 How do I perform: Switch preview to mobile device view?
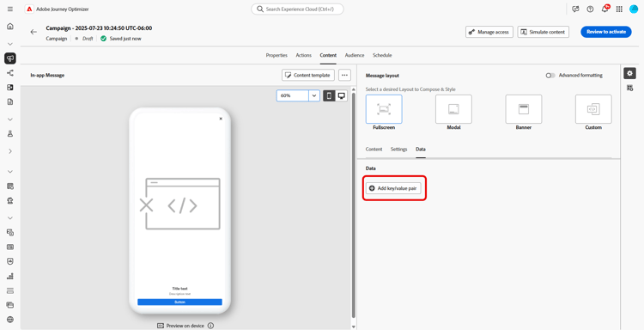pos(329,95)
